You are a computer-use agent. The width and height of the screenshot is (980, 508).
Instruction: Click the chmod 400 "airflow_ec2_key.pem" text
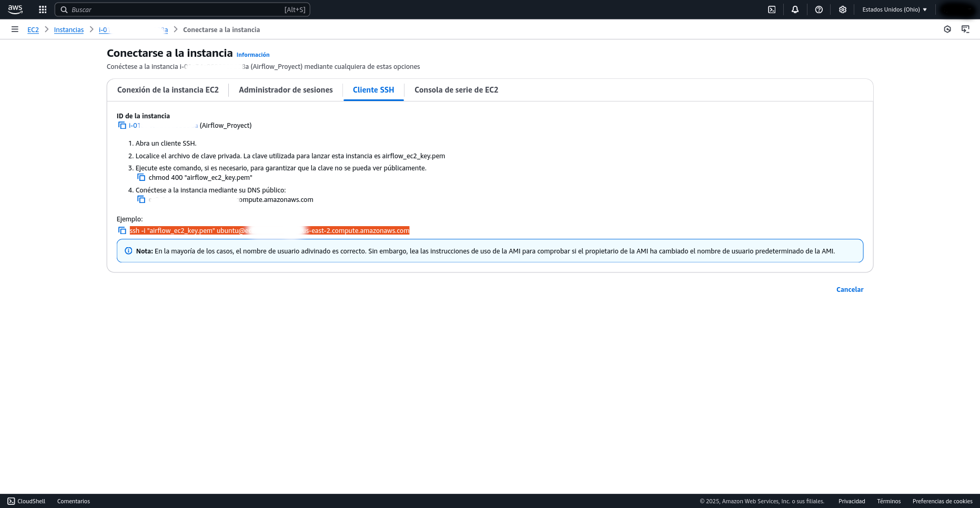[200, 178]
